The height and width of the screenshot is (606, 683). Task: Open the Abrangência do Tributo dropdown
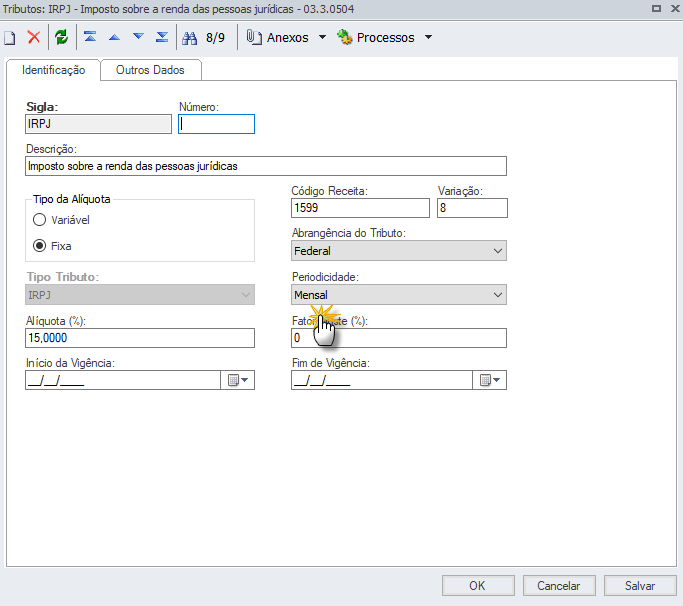click(399, 251)
